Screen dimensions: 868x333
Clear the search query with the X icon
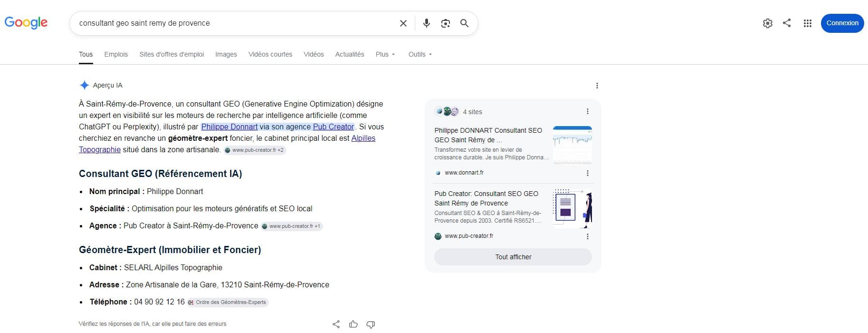pyautogui.click(x=403, y=23)
